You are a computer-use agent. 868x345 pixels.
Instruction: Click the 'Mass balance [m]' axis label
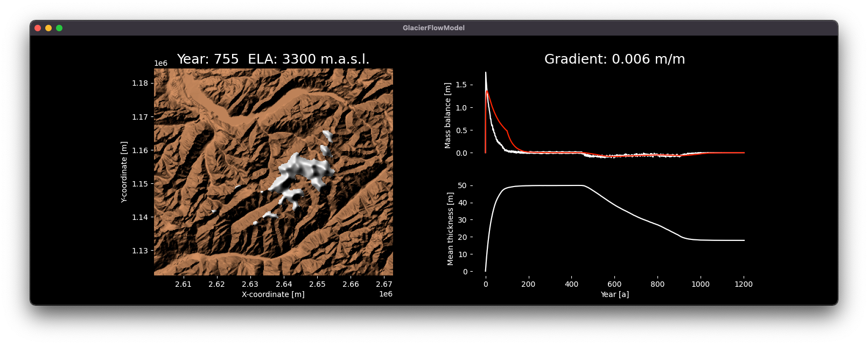click(447, 115)
